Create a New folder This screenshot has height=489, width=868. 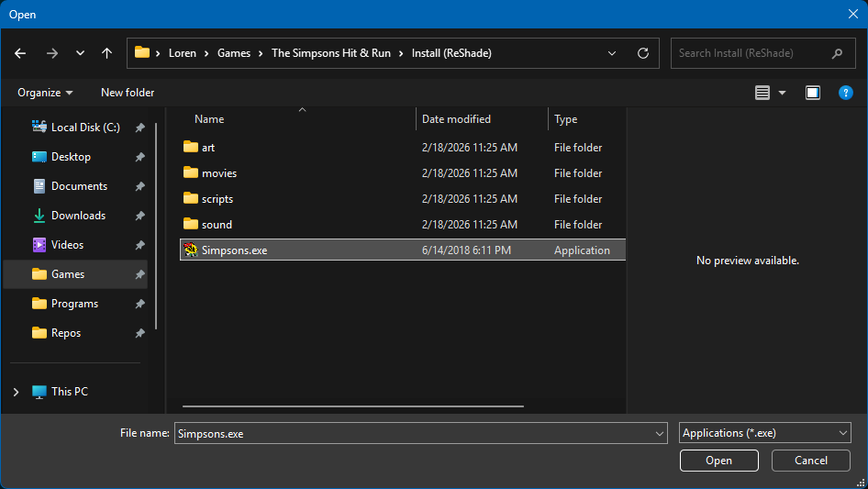pos(128,93)
